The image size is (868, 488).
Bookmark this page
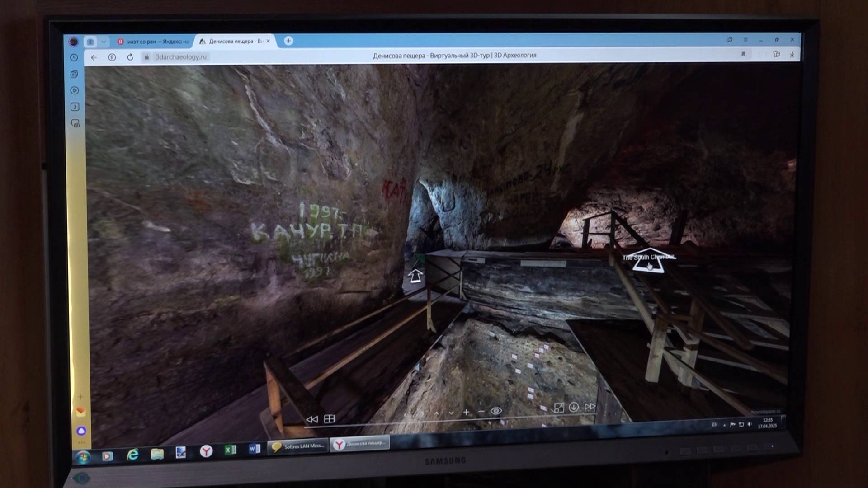743,54
